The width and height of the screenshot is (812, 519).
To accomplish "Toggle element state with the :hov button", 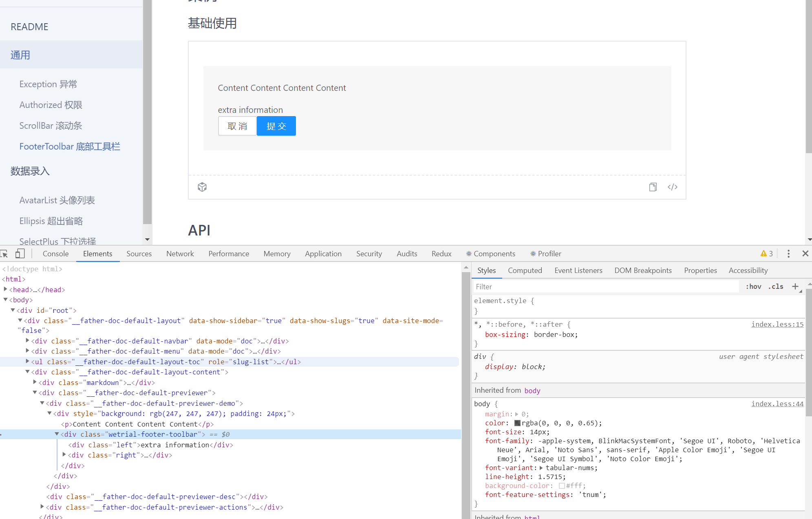I will pyautogui.click(x=753, y=286).
